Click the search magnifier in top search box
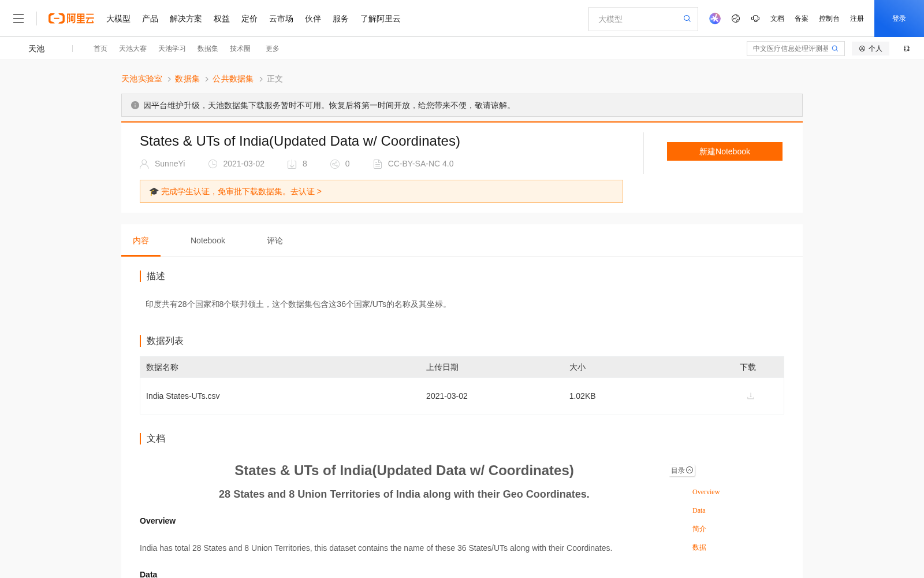This screenshot has height=578, width=924. 687,18
